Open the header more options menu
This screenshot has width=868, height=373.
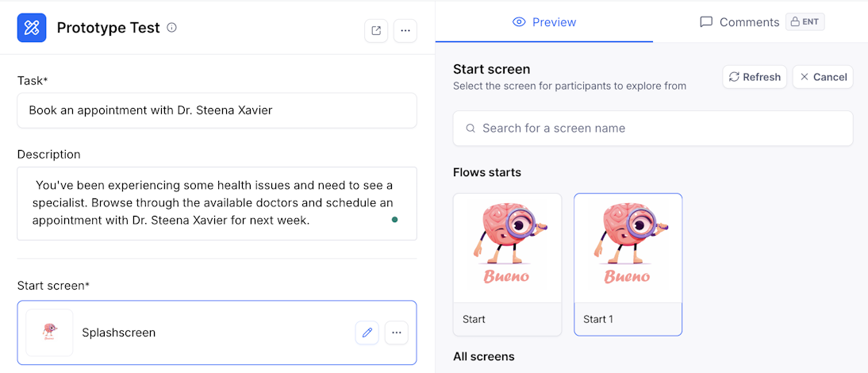[405, 30]
